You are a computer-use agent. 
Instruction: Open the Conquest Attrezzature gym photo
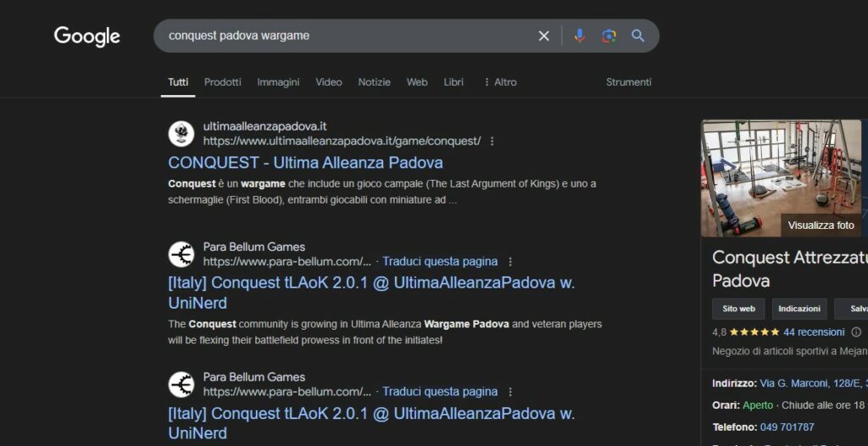781,178
